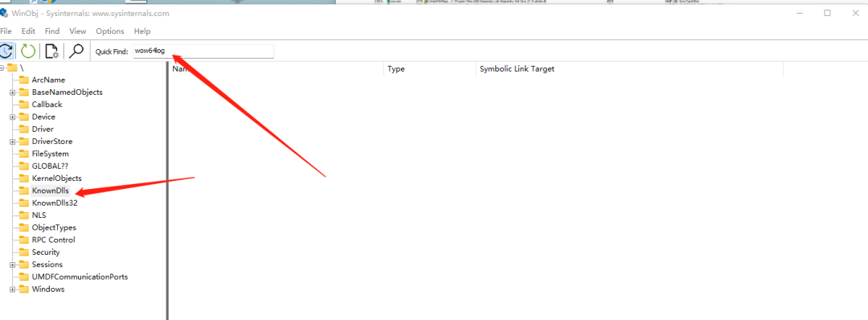Select the UMDFCommunicationPorts directory
Image resolution: width=868 pixels, height=320 pixels.
point(80,277)
